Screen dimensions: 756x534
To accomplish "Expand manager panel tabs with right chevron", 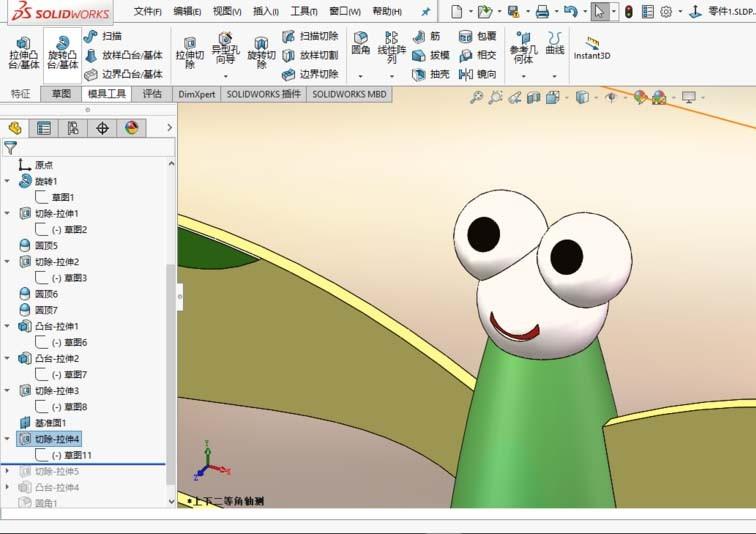I will tap(169, 128).
